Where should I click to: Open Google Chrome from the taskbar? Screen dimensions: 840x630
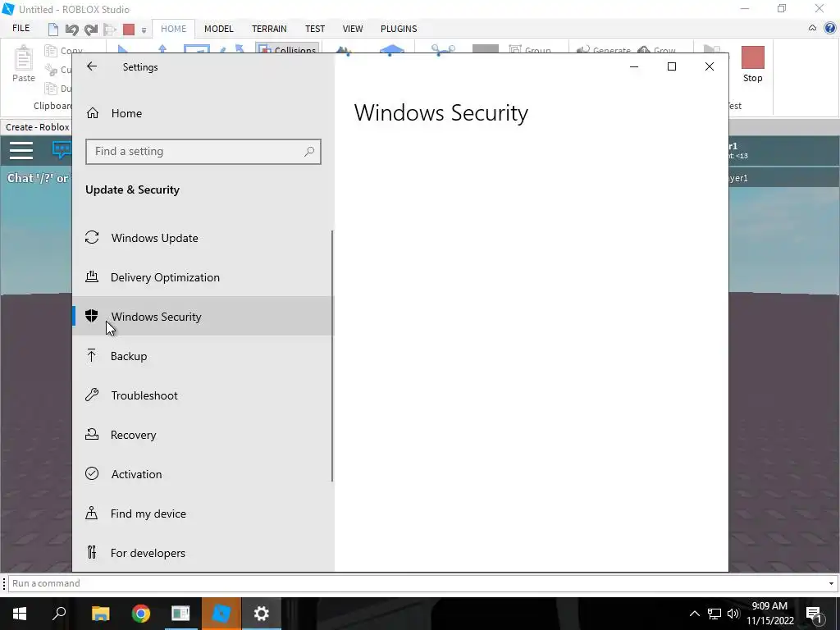pyautogui.click(x=141, y=614)
